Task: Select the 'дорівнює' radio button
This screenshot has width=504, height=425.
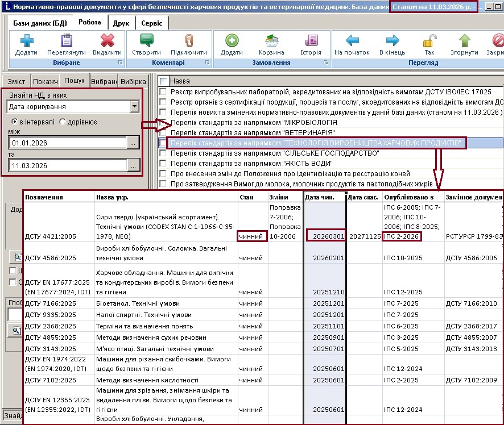Action: (62, 122)
